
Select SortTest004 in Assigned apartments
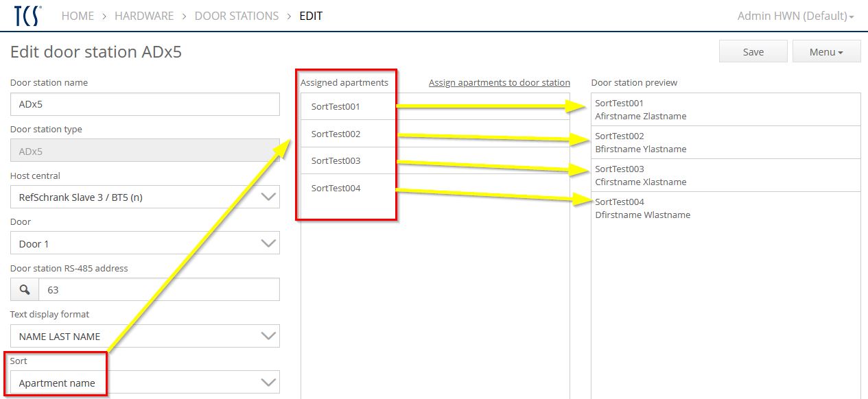[336, 189]
